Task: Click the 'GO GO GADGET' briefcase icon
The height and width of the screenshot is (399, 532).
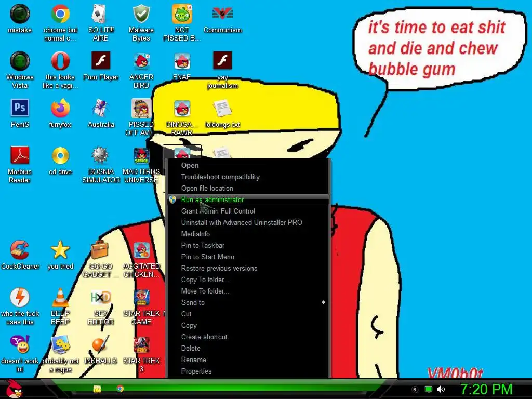Action: 101,250
